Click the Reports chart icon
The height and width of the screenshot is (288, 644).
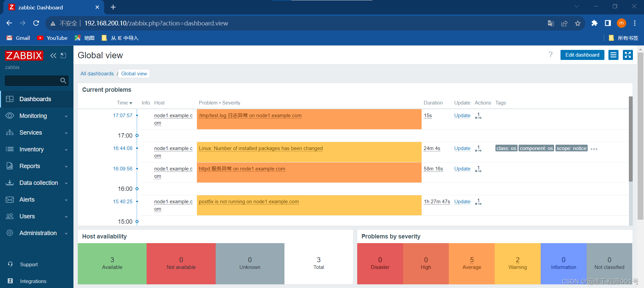tap(10, 166)
